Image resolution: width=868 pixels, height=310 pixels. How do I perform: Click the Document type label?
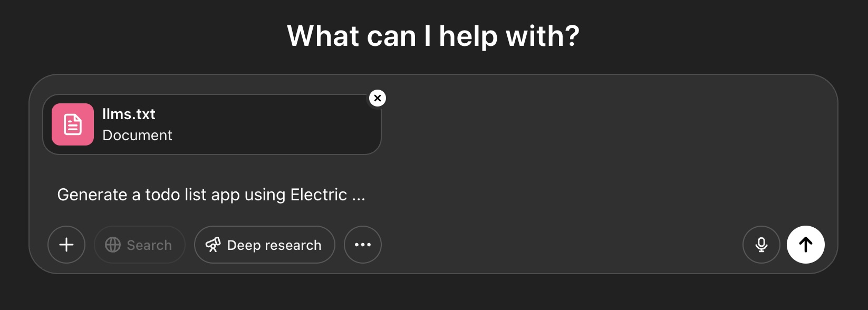click(137, 135)
